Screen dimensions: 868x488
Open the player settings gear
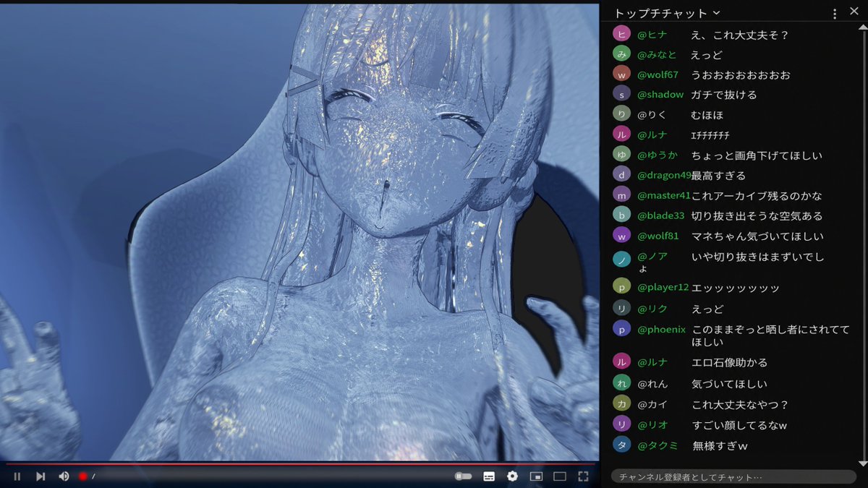[512, 476]
